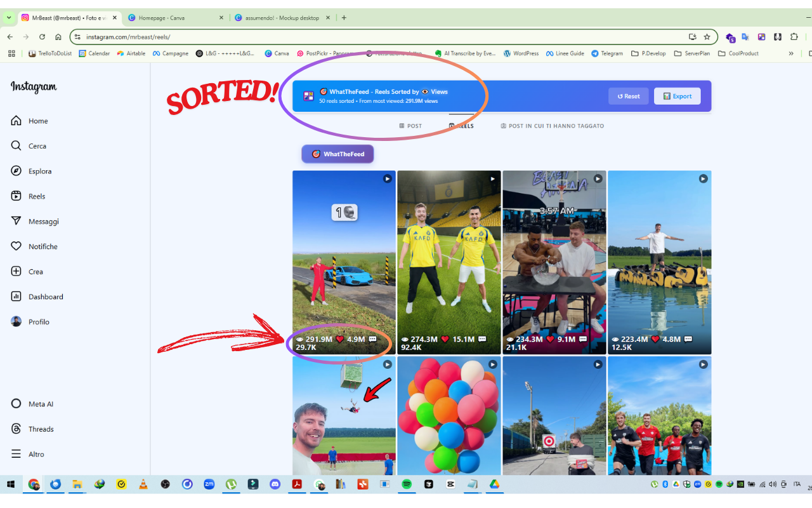Click the WhatTheFeed purple button
This screenshot has width=812, height=508.
coord(337,154)
